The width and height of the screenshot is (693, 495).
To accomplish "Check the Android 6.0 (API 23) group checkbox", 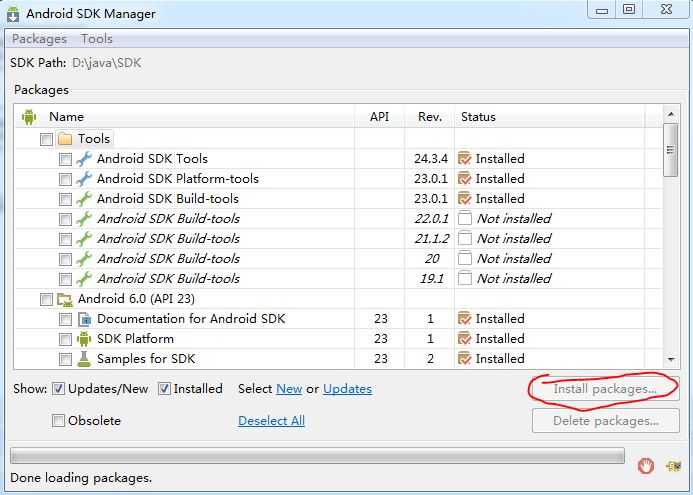I will click(46, 300).
